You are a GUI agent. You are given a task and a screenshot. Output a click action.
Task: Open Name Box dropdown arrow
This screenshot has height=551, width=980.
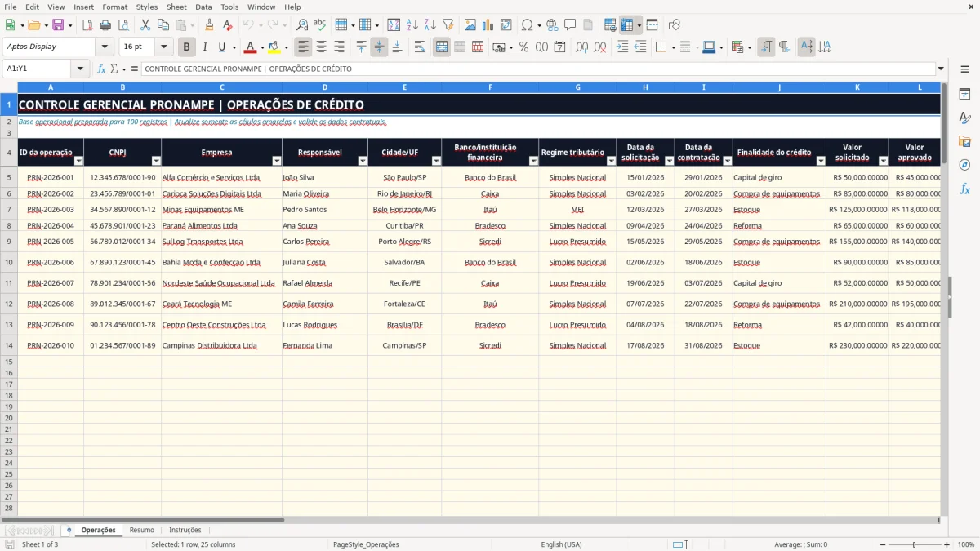(80, 69)
